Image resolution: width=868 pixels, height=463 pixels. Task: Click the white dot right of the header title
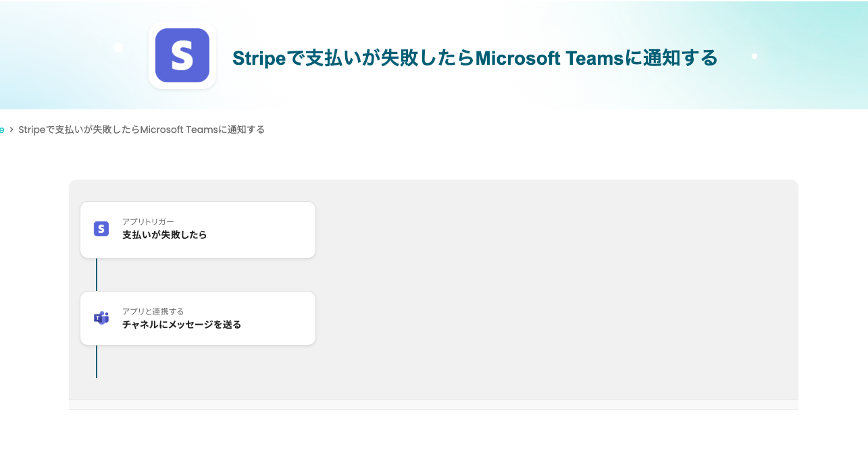[x=755, y=56]
